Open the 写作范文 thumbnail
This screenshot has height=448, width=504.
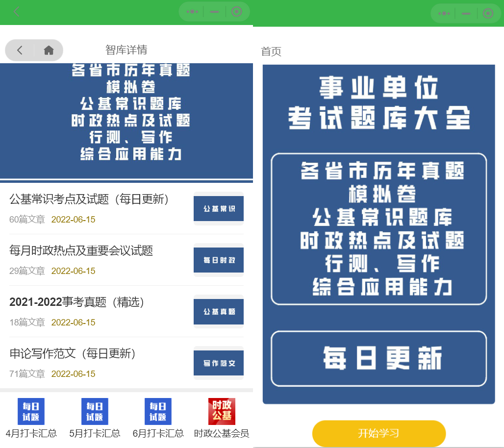pyautogui.click(x=219, y=363)
